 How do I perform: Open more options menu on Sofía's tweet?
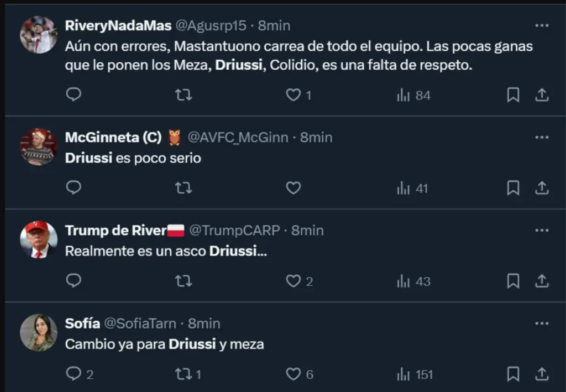click(542, 323)
